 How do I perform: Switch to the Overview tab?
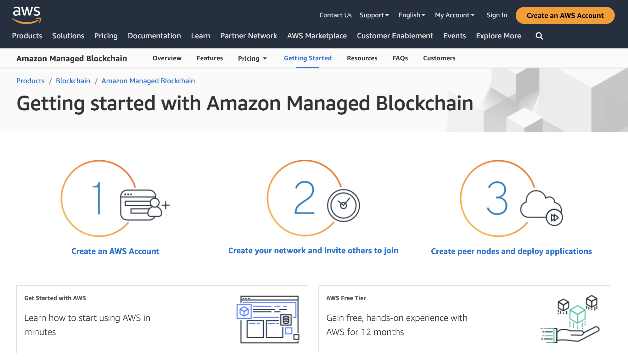167,58
